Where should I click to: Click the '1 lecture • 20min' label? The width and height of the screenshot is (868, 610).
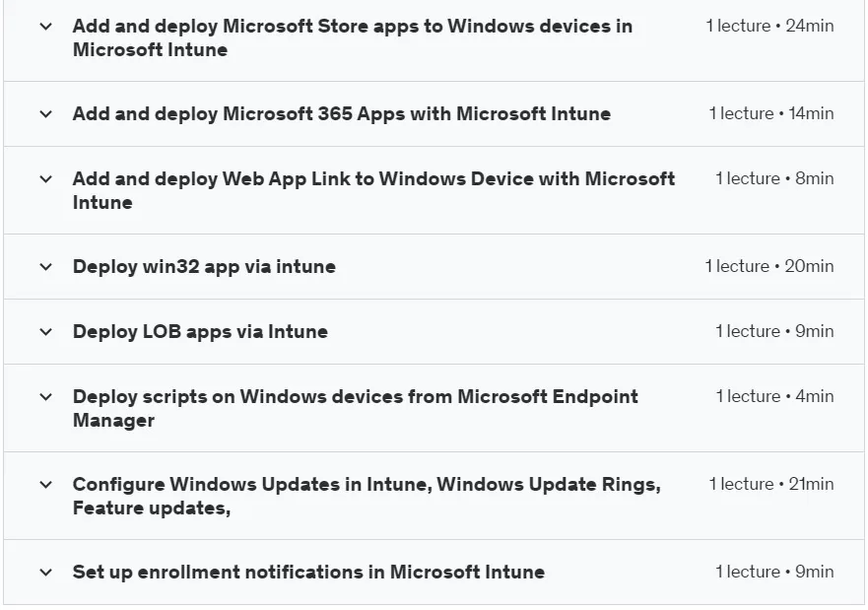coord(769,266)
